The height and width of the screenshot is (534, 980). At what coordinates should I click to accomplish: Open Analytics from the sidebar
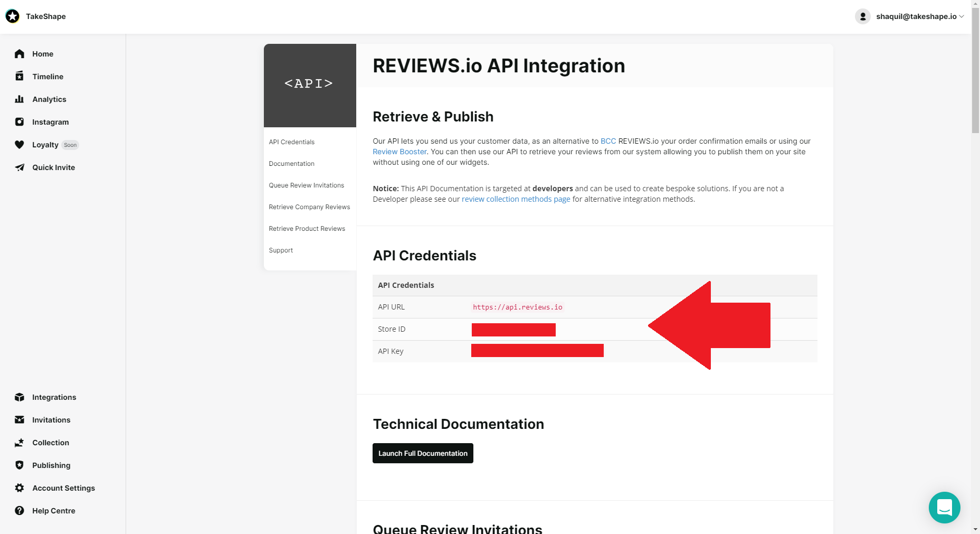pyautogui.click(x=49, y=99)
